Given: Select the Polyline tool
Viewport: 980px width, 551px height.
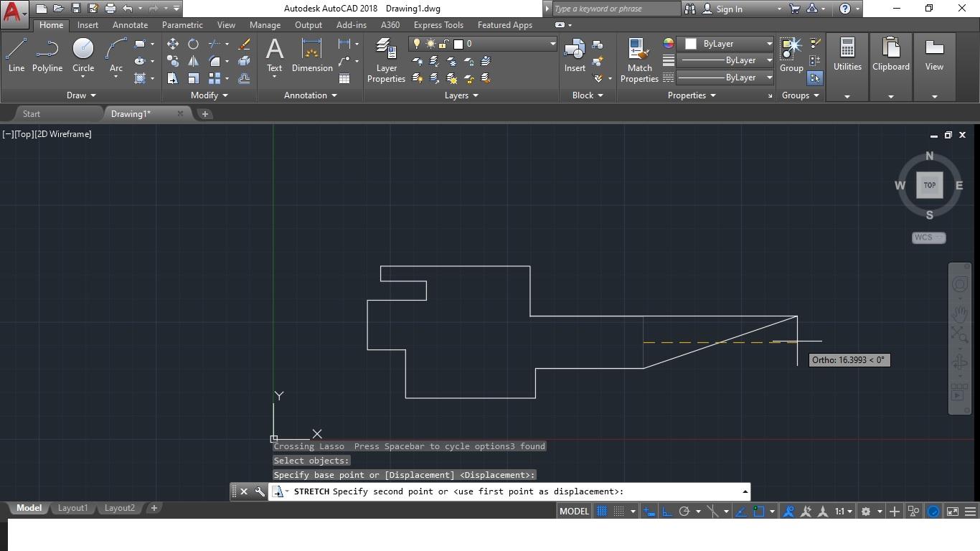Looking at the screenshot, I should (x=47, y=56).
